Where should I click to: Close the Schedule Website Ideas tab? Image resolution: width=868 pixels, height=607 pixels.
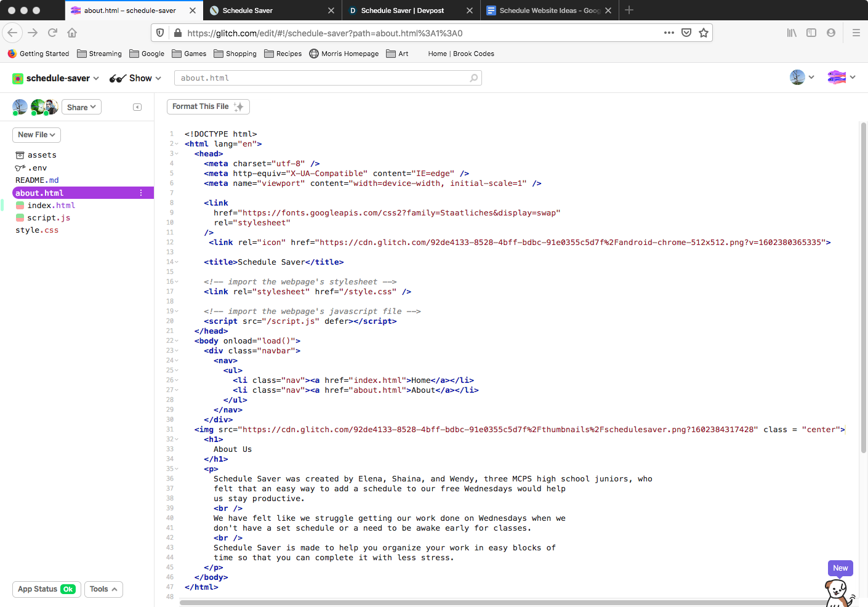click(608, 10)
